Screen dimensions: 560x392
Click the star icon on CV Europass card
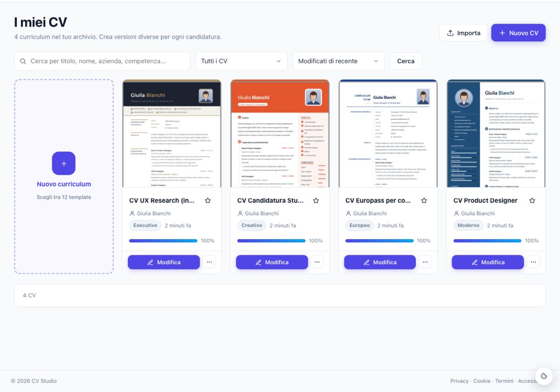[x=424, y=200]
